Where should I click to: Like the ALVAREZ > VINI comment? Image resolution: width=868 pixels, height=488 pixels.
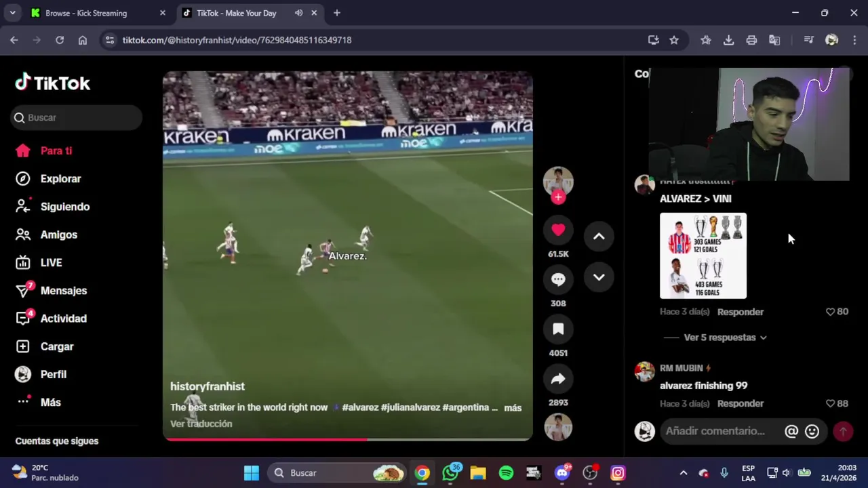click(x=830, y=312)
